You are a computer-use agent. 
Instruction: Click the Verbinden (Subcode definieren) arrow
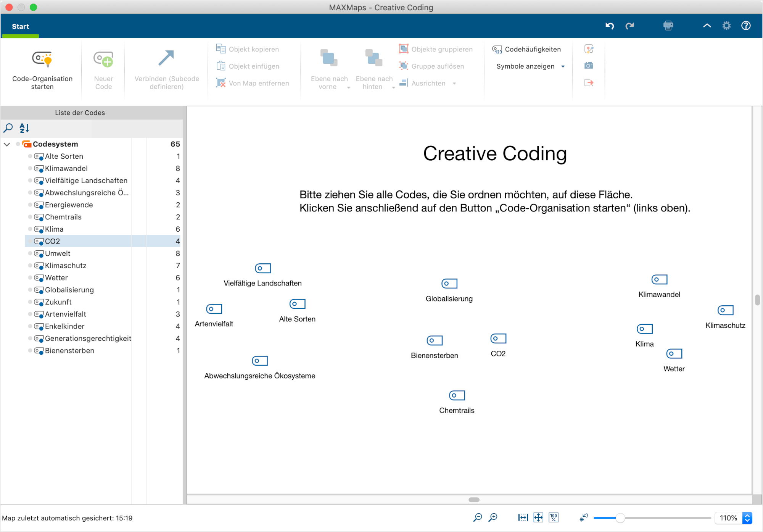(166, 58)
